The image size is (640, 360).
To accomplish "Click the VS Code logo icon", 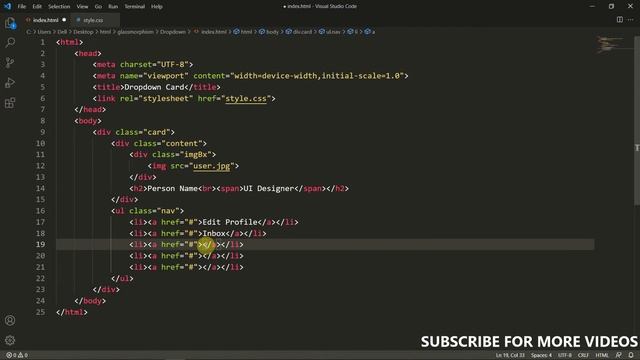I will (7, 6).
